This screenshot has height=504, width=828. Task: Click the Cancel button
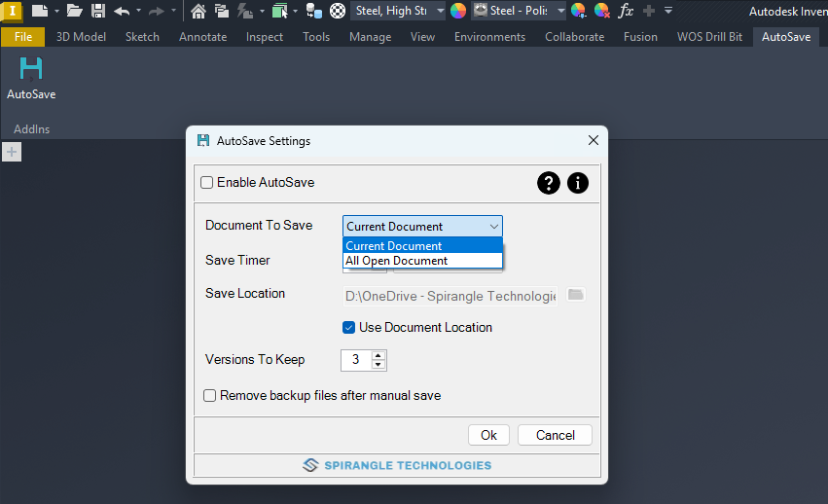coord(555,435)
